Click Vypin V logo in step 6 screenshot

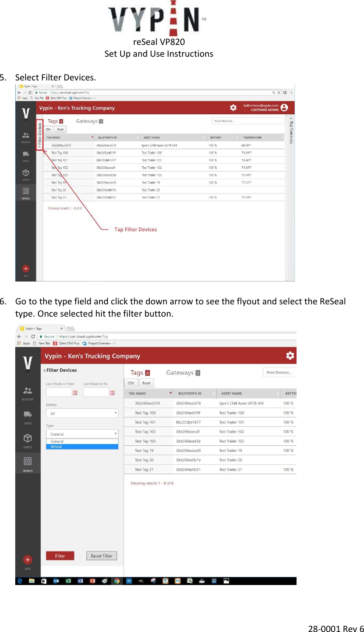coord(28,363)
